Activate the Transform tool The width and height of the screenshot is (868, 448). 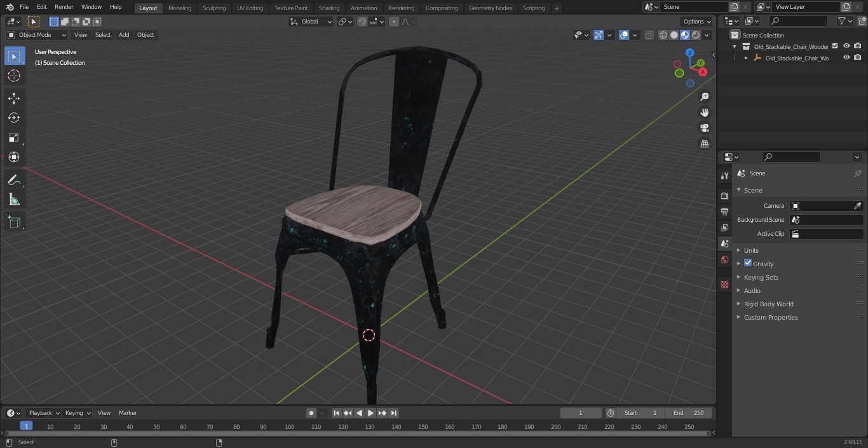click(x=14, y=157)
